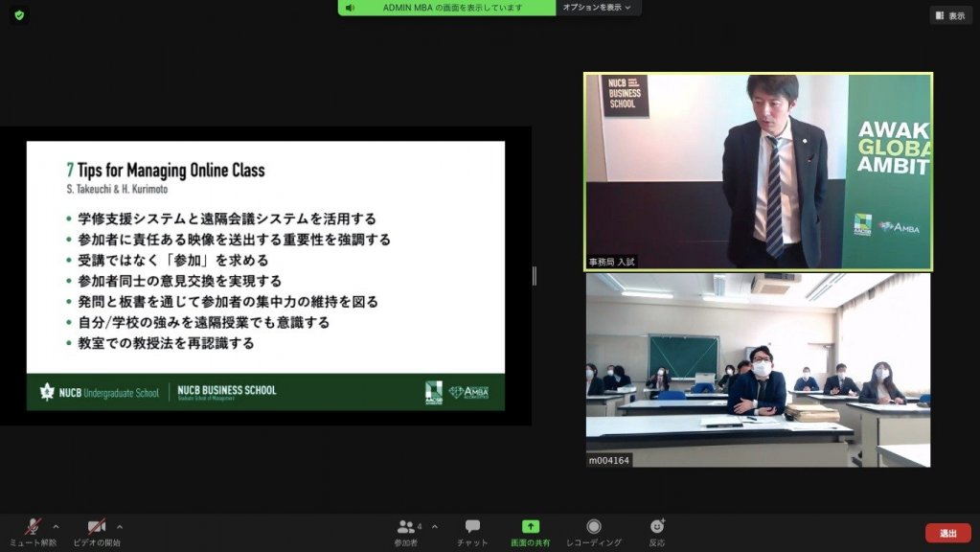This screenshot has height=552, width=980.
Task: Unmute the microphone (ミュート解除)
Action: (x=33, y=527)
